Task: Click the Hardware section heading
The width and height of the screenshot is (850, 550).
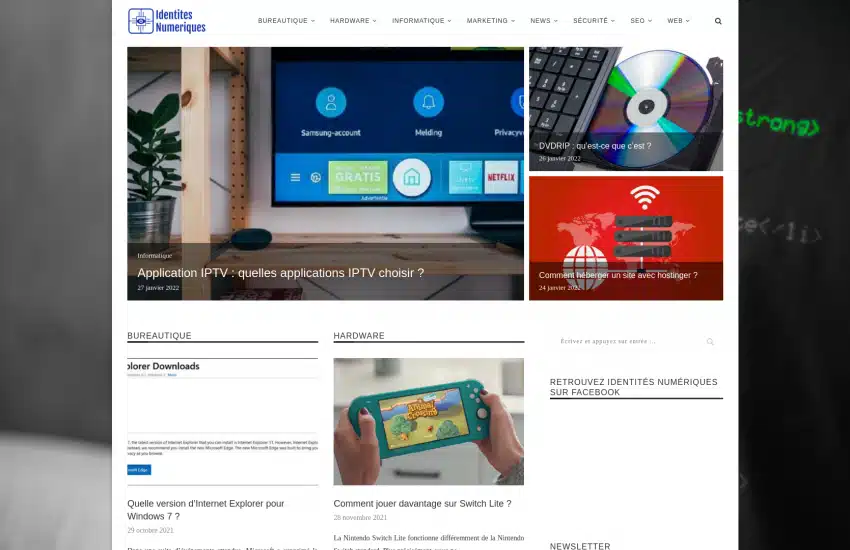Action: (359, 335)
